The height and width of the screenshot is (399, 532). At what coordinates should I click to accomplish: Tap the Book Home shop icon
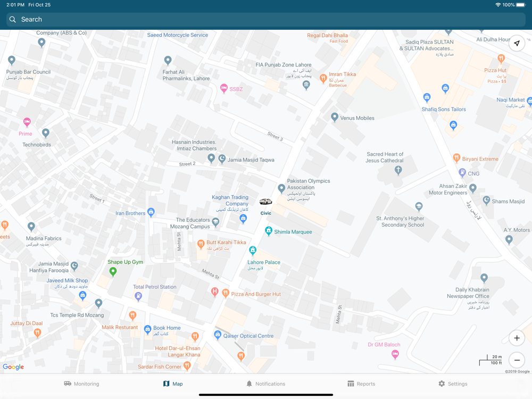(x=147, y=329)
